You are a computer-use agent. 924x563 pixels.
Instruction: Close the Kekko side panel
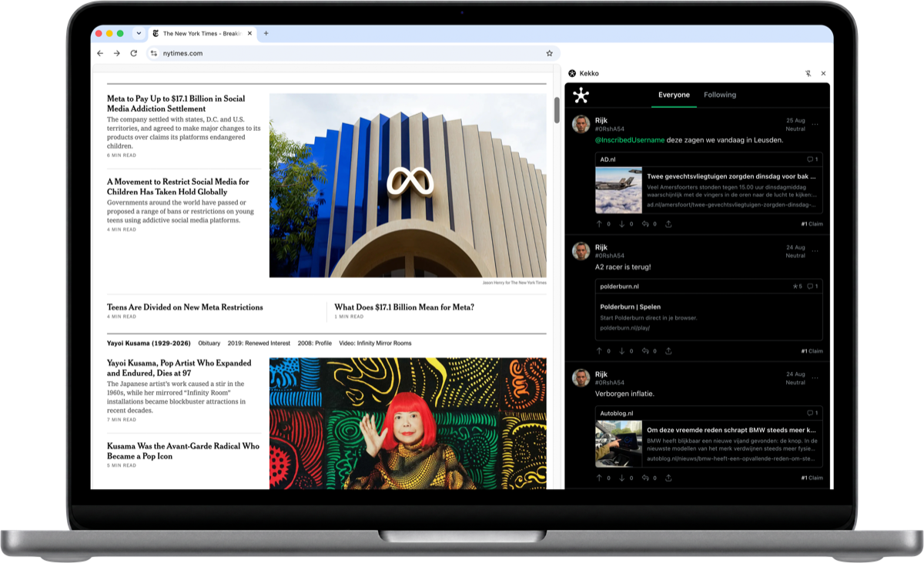click(823, 74)
